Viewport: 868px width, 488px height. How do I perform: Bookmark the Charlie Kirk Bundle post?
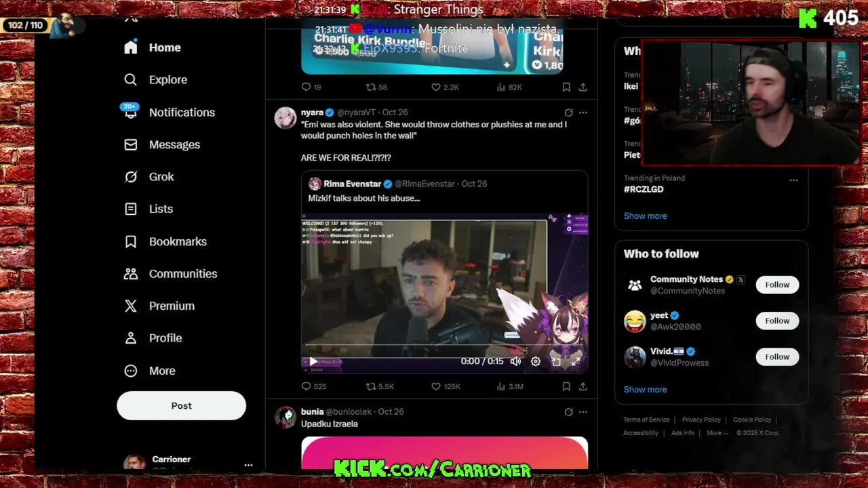coord(566,87)
